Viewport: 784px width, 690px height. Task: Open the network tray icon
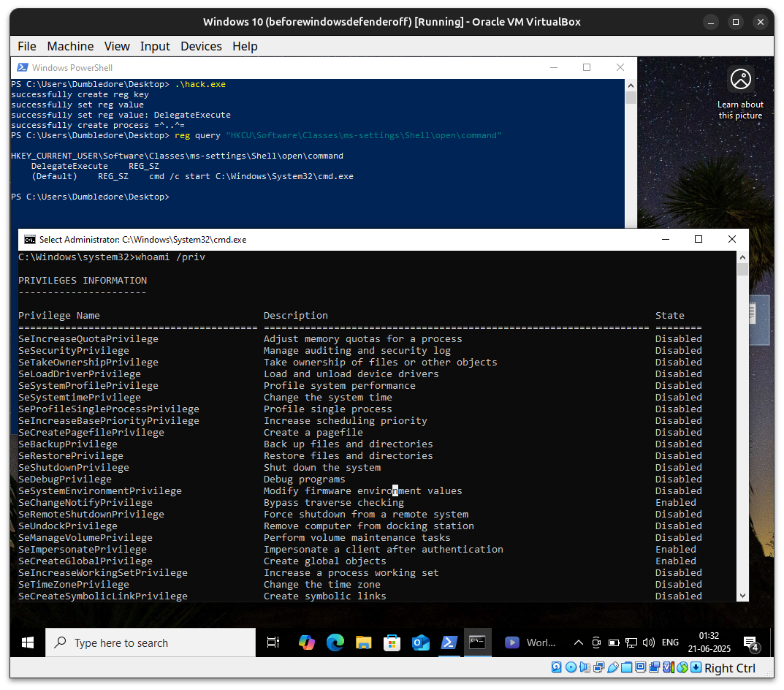pos(631,642)
